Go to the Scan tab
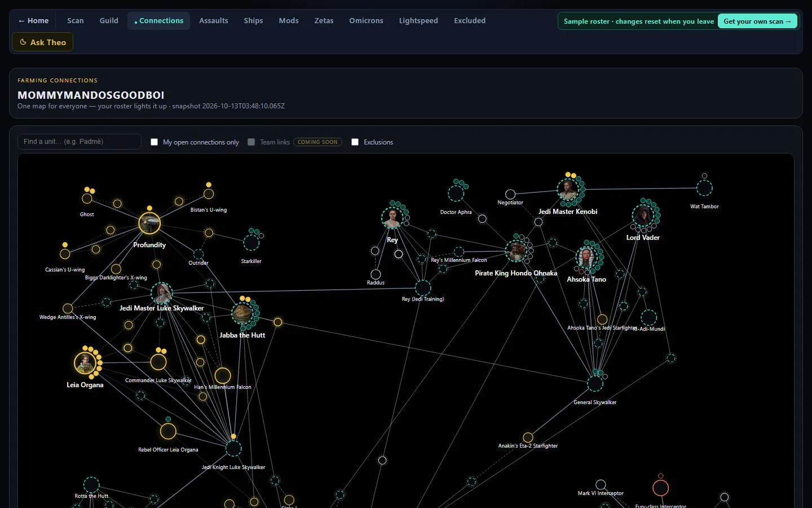Screen dimensions: 812x508 pos(76,21)
